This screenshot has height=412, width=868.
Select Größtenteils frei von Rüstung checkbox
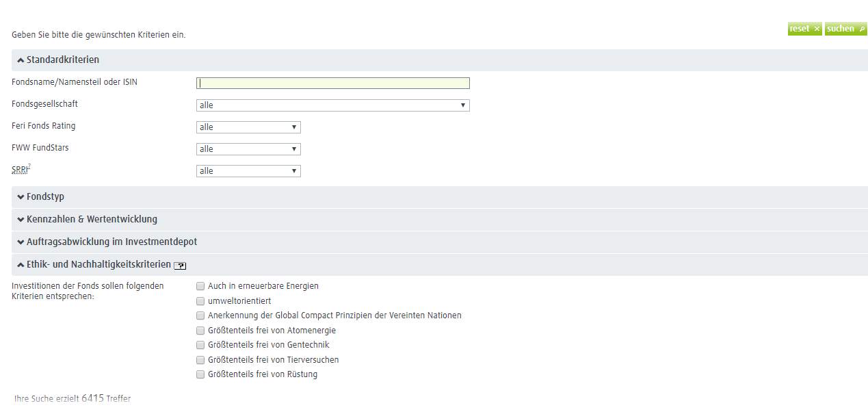200,374
